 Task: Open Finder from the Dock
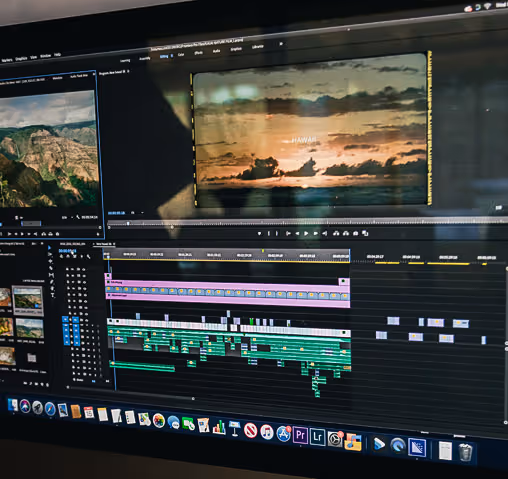(13, 405)
